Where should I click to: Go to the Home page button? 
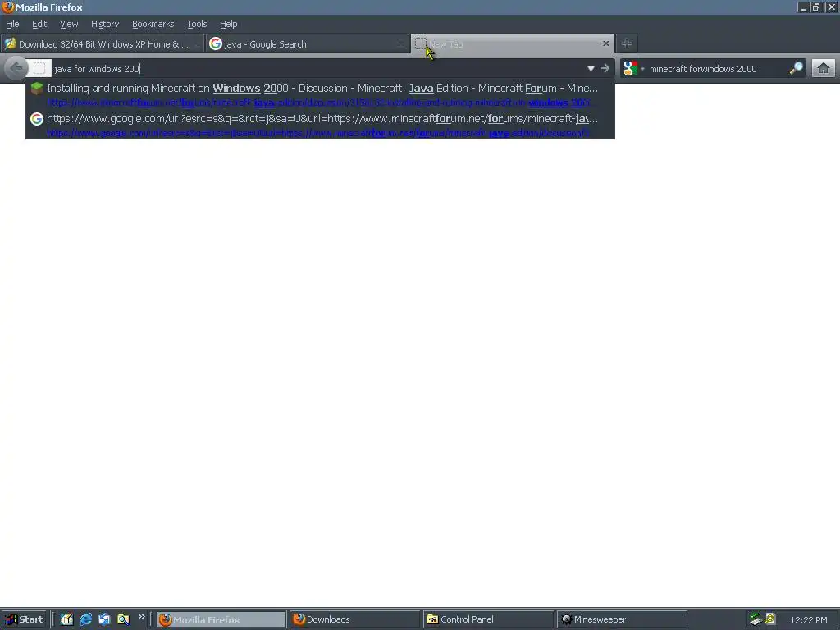[x=824, y=69]
